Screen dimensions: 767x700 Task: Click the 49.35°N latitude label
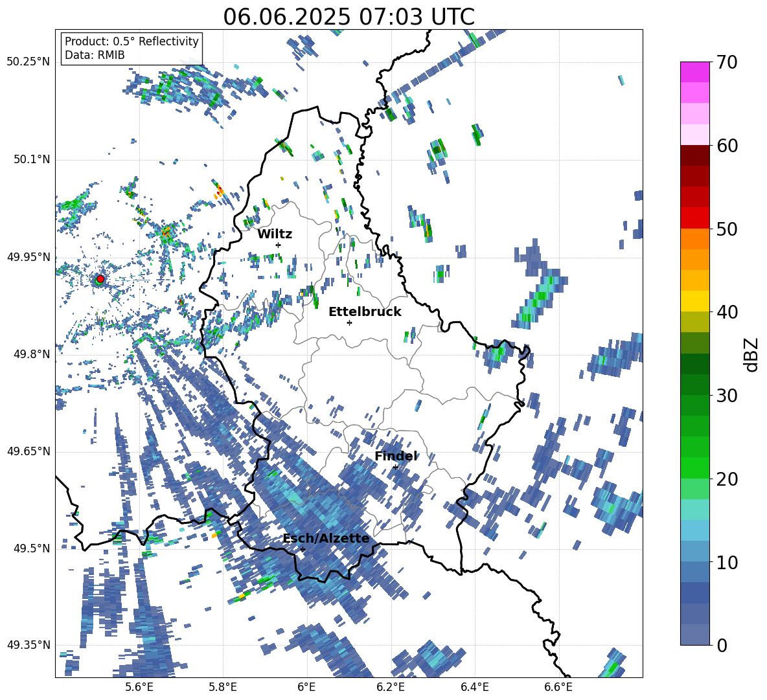(29, 645)
